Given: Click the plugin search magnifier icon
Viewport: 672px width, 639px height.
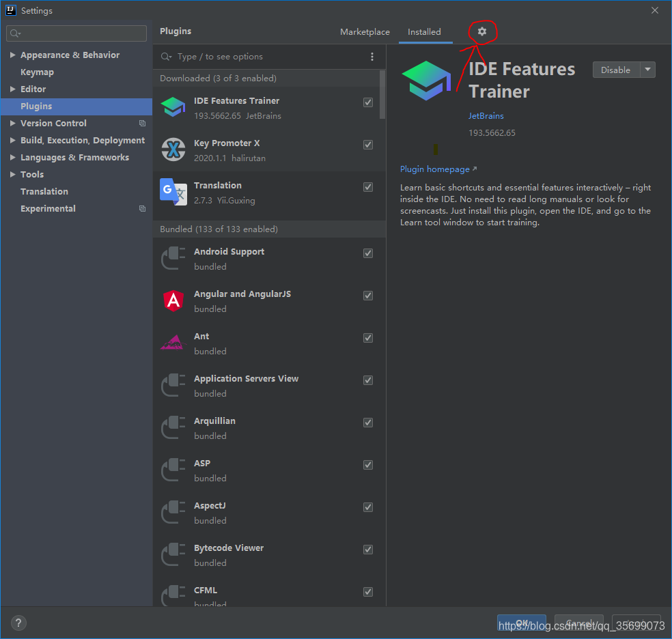Looking at the screenshot, I should point(166,57).
